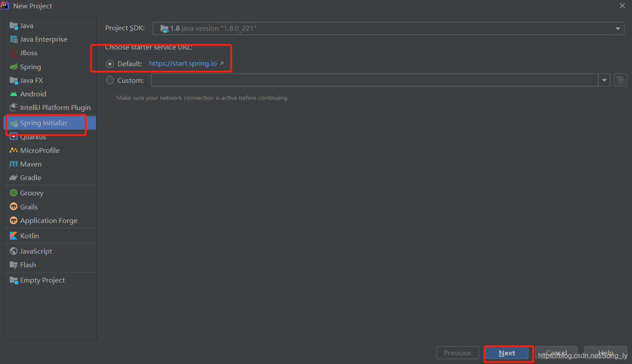Click the JavaScript globe icon
This screenshot has height=364, width=632.
pyautogui.click(x=13, y=251)
